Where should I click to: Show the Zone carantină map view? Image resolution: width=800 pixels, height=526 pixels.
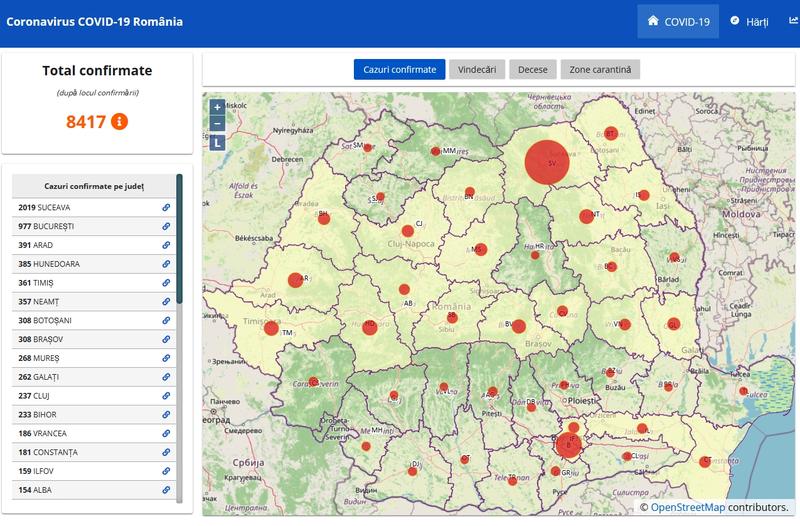[601, 70]
